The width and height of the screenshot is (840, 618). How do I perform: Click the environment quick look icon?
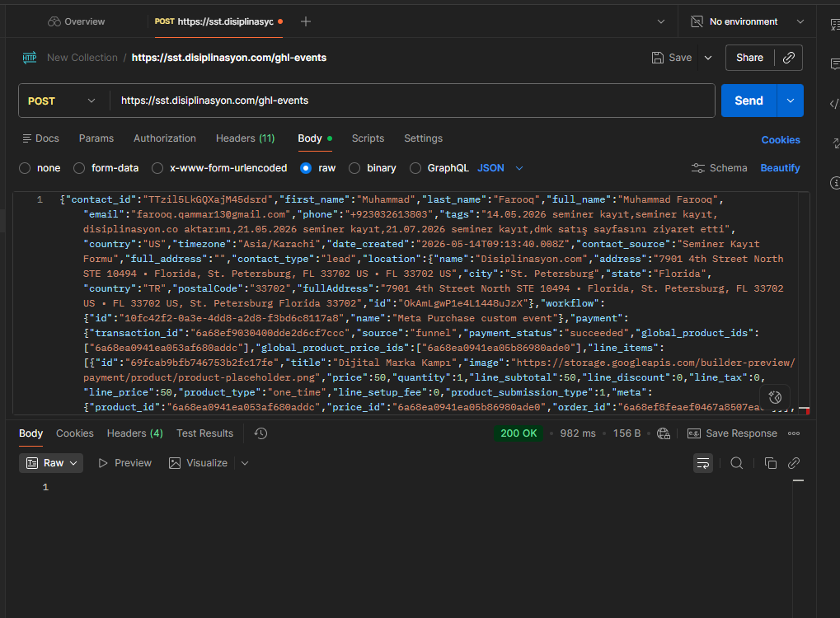pyautogui.click(x=835, y=24)
